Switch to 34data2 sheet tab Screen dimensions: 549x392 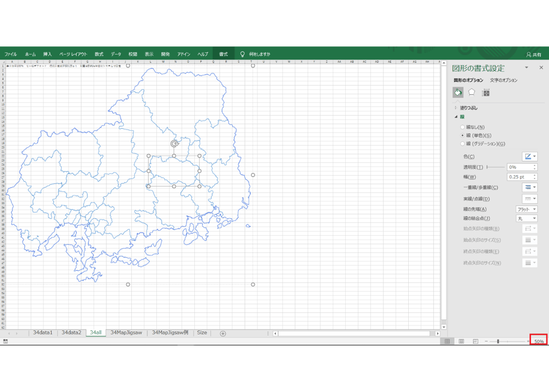[71, 333]
